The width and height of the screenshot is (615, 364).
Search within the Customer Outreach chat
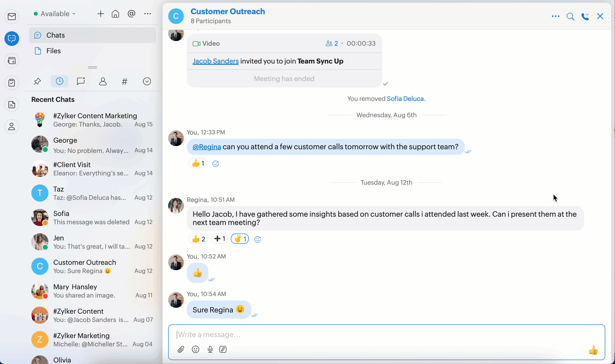[570, 16]
